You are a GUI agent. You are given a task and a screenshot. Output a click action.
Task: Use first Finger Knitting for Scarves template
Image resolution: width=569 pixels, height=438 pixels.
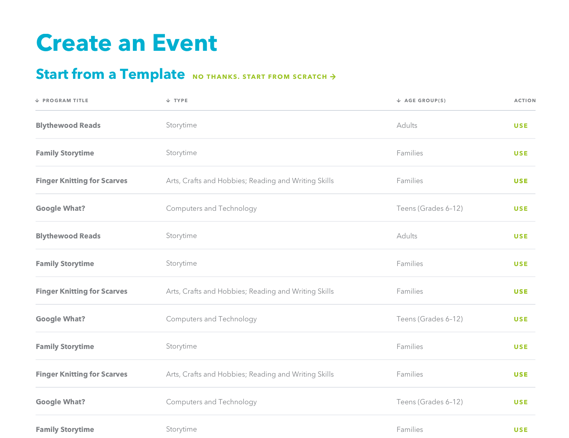point(520,181)
